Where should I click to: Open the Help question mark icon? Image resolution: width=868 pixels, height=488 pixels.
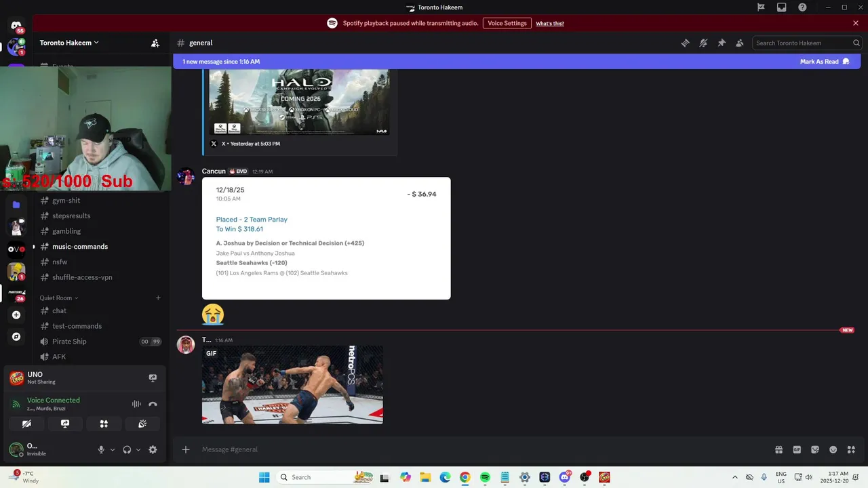(803, 7)
